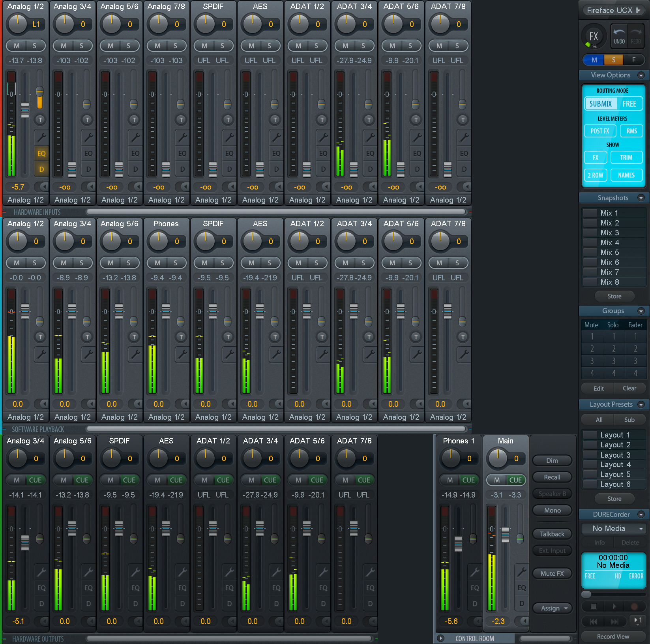Viewport: 650px width, 644px height.
Task: Click the DURECorder record button
Action: [635, 606]
